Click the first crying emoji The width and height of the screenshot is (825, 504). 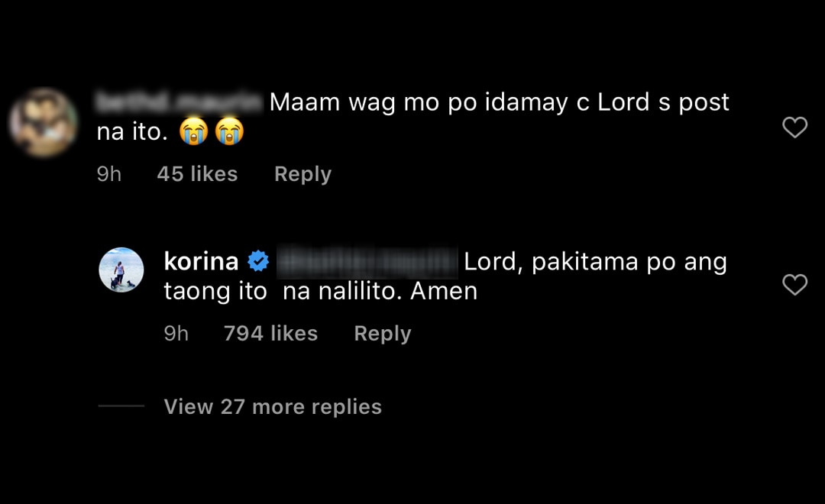pyautogui.click(x=194, y=131)
